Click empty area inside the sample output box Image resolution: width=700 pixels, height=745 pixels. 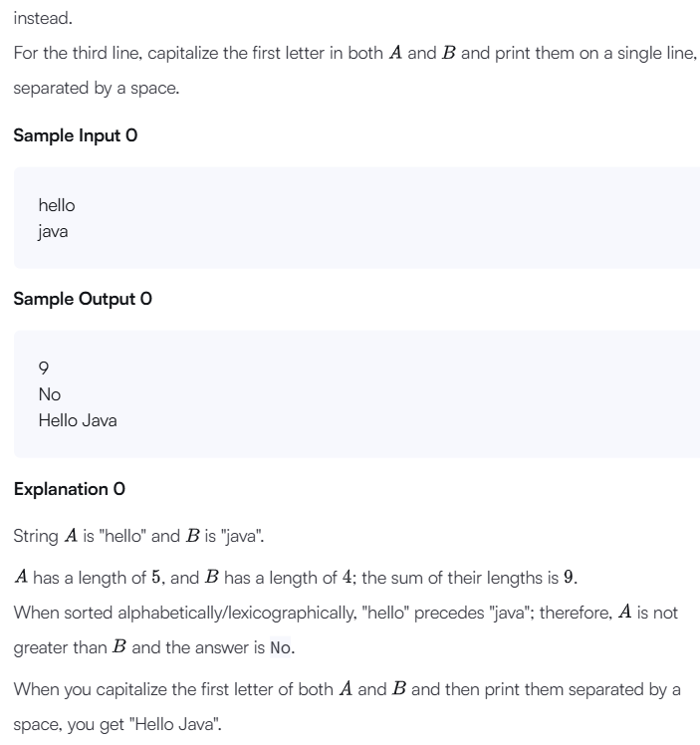(403, 394)
